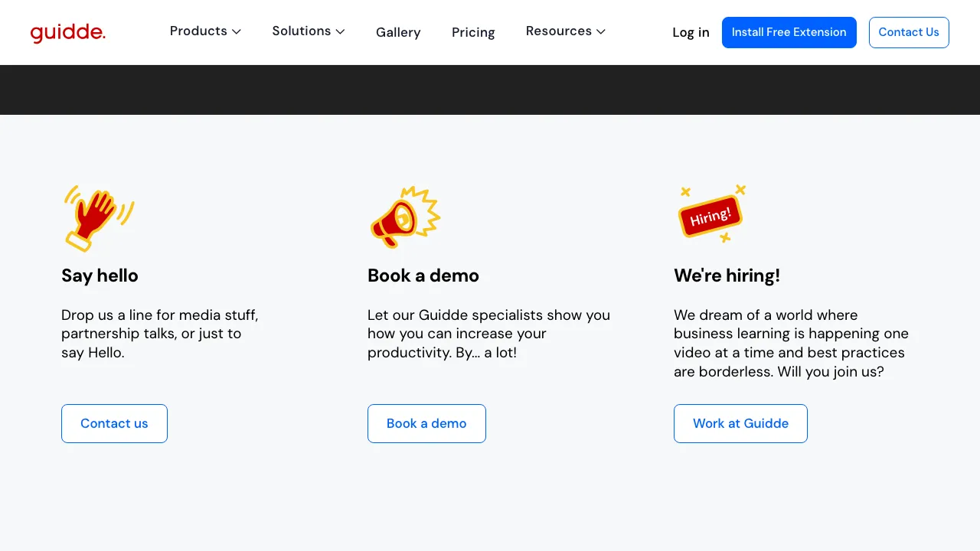Expand the Resources chevron arrow

click(x=601, y=31)
